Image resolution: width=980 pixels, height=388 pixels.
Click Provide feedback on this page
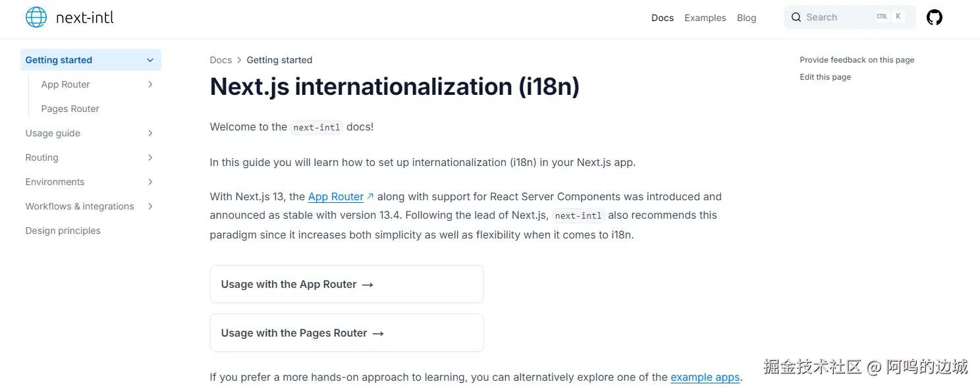pyautogui.click(x=857, y=60)
